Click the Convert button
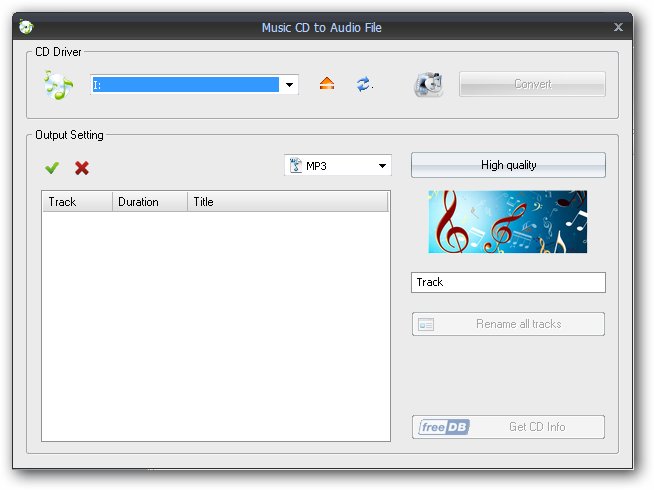 [x=532, y=84]
